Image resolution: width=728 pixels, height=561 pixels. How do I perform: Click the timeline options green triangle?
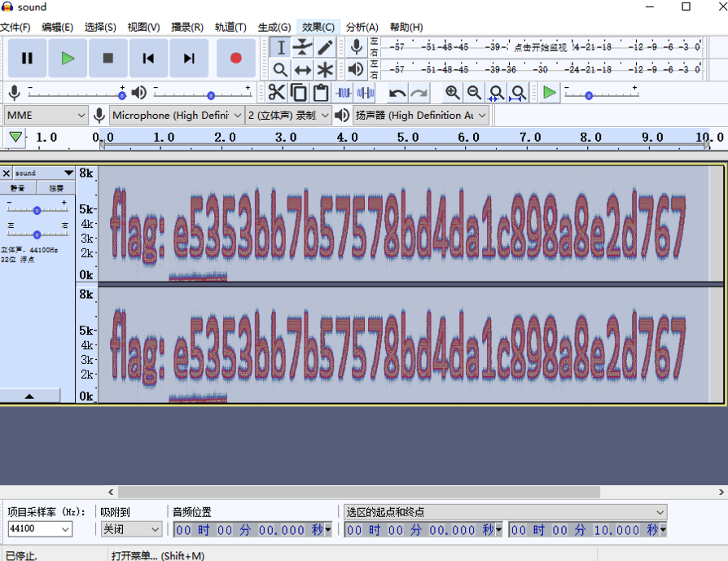tap(15, 137)
